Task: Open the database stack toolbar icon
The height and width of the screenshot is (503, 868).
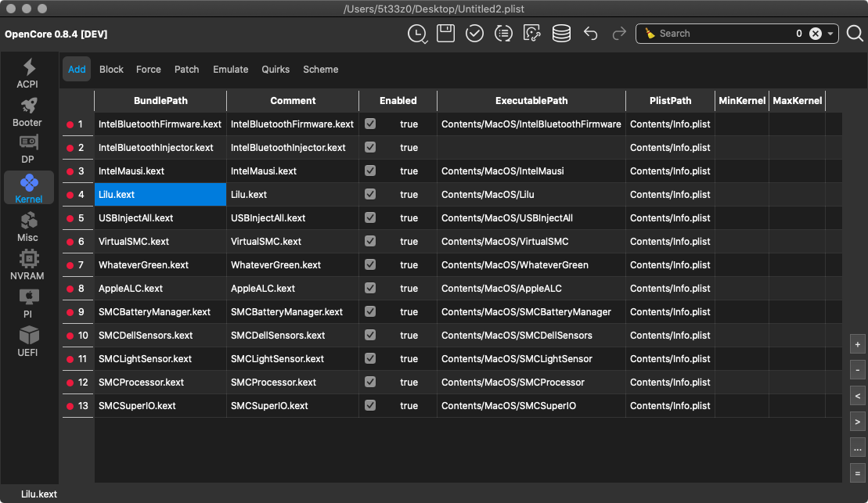Action: [561, 34]
